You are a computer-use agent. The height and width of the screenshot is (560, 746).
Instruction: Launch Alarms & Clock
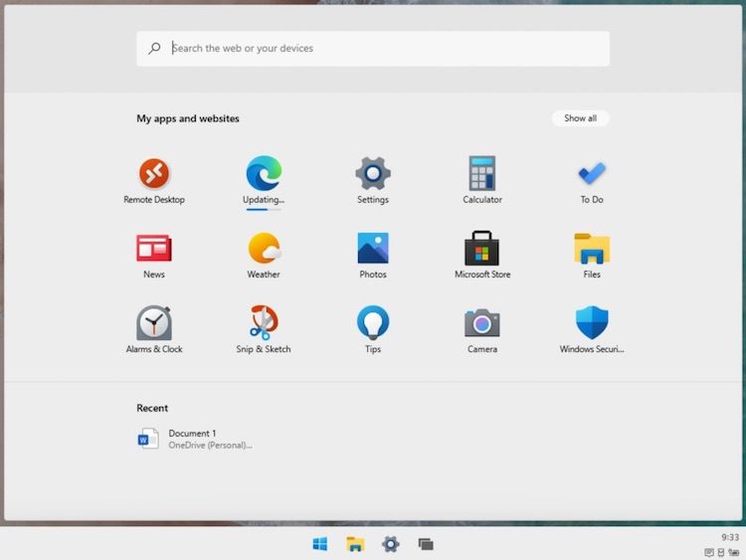pyautogui.click(x=154, y=323)
